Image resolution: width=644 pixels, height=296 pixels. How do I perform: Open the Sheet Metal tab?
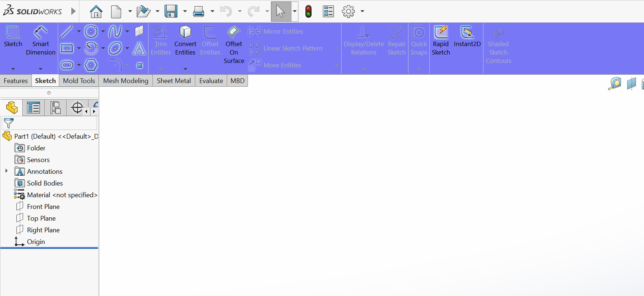point(174,81)
